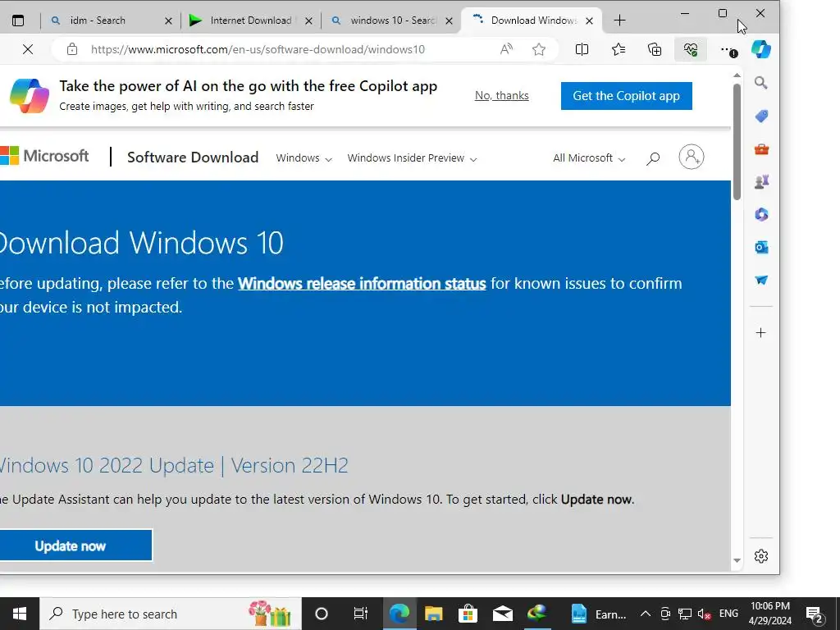Customize sidebar with plus button
This screenshot has height=630, width=840.
click(x=760, y=333)
